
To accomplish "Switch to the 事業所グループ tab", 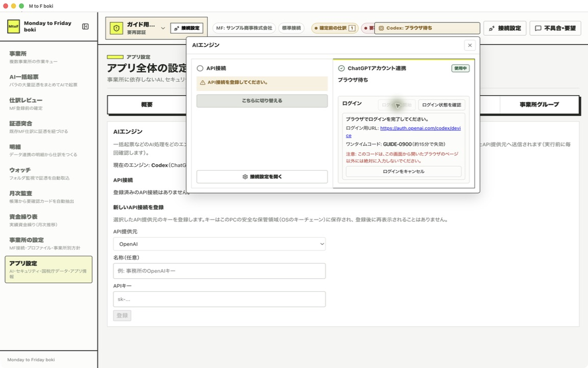I will point(539,105).
